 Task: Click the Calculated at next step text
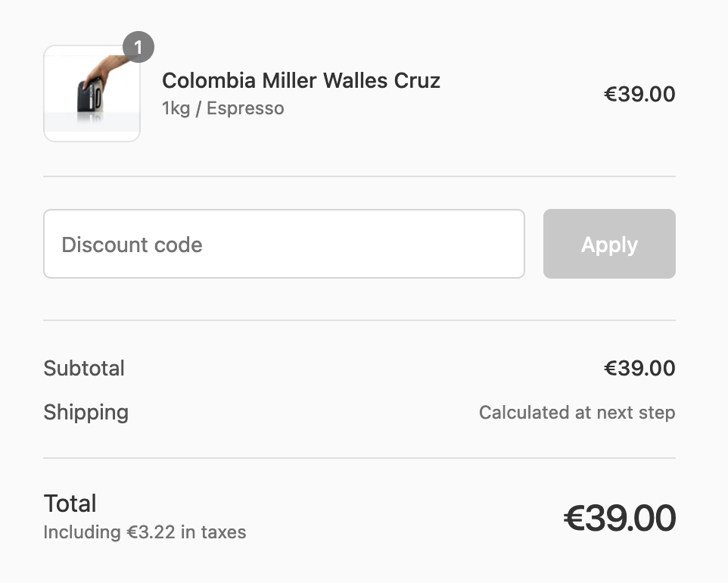coord(577,413)
